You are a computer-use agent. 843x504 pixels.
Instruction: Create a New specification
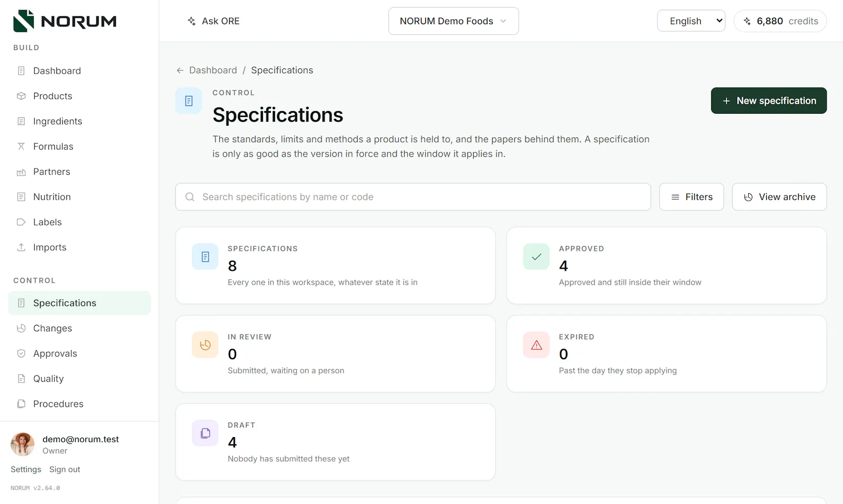[x=769, y=101]
